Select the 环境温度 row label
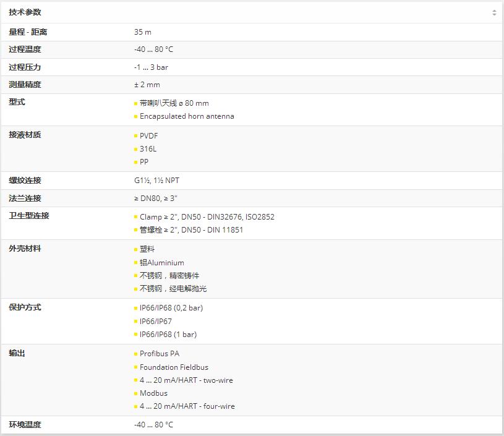The image size is (504, 436). (25, 424)
